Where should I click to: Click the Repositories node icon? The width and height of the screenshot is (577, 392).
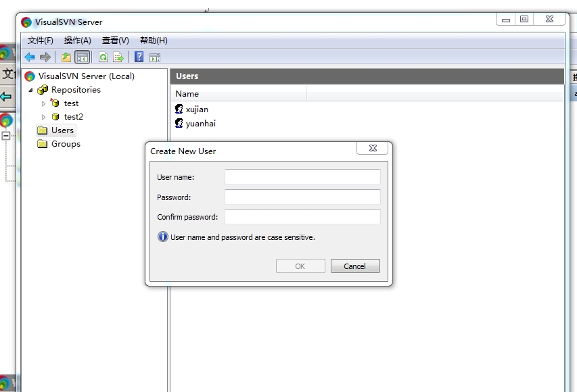pos(43,89)
